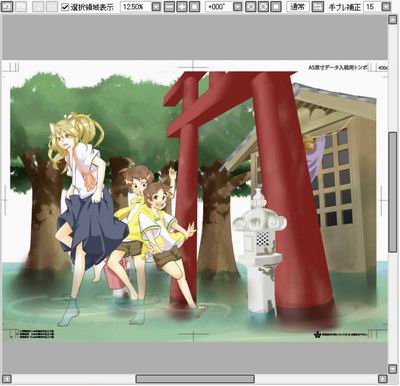This screenshot has height=386, width=400.
Task: Click the vertical scrollbar up arrow
Action: [393, 20]
